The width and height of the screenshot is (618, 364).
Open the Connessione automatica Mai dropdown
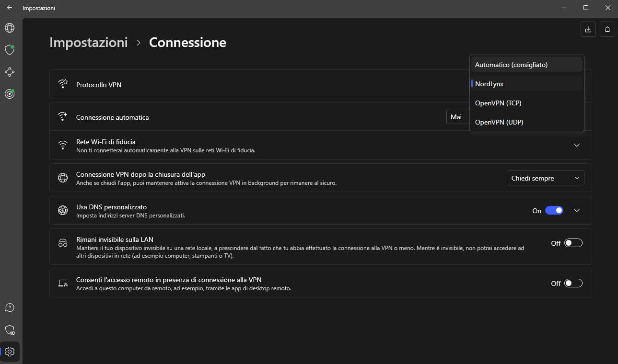pos(458,117)
